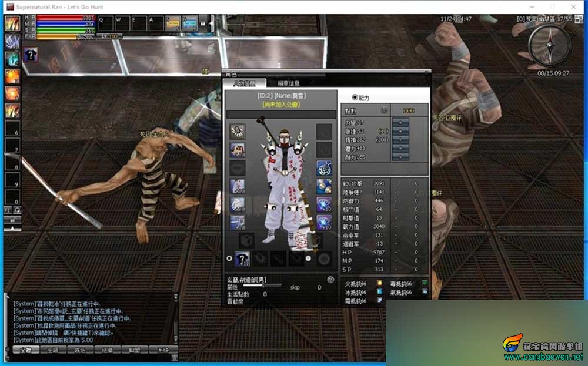Activate the first flame-slash skill icon

click(x=12, y=24)
